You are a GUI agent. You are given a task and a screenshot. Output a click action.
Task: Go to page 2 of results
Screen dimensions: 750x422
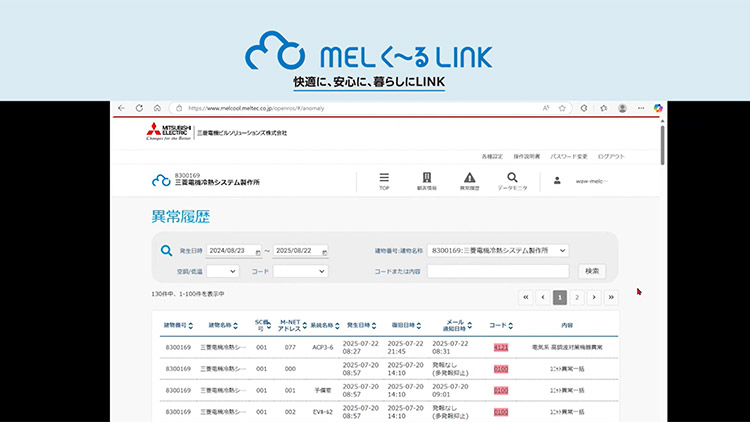tap(576, 297)
